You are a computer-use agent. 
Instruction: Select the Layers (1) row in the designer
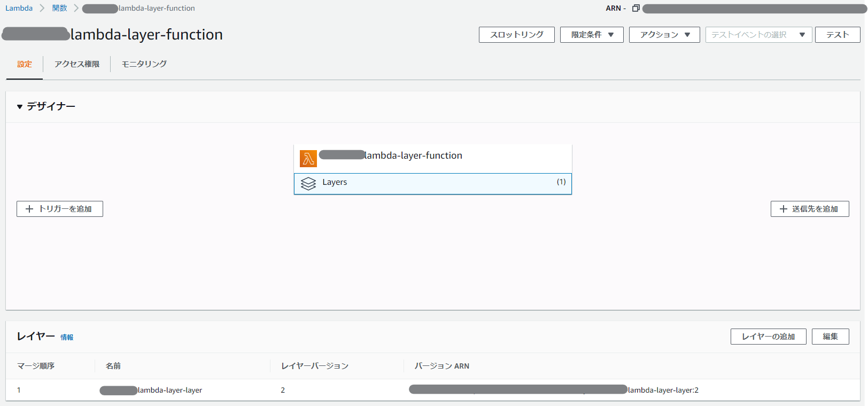coord(433,183)
